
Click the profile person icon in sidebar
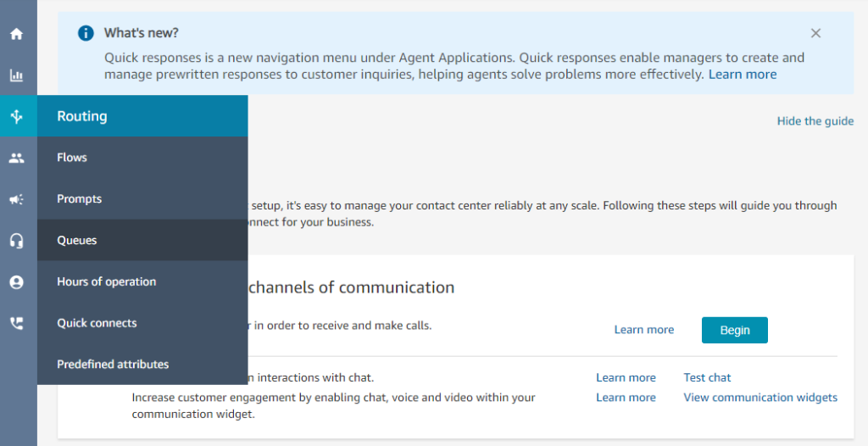coord(16,282)
